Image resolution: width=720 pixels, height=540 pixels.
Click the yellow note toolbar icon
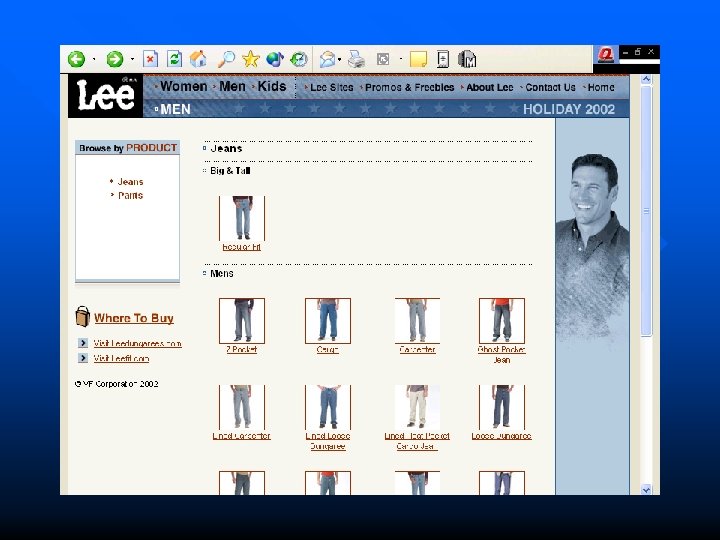click(418, 59)
